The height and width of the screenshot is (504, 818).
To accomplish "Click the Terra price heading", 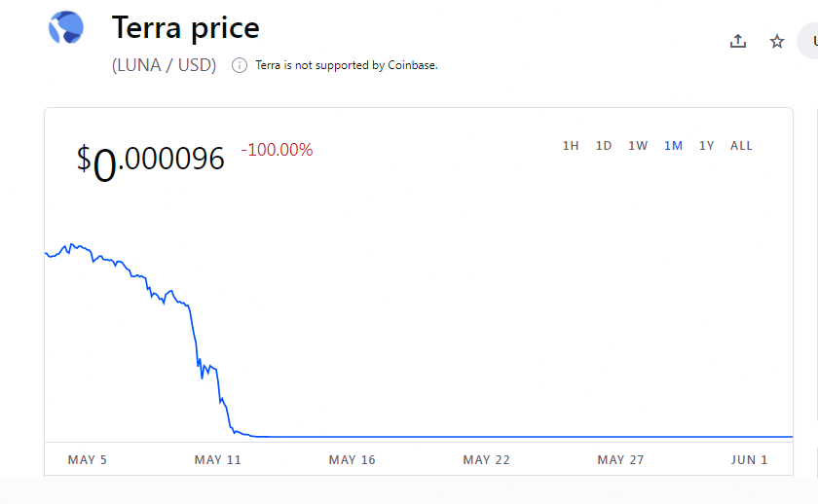I will click(x=186, y=27).
